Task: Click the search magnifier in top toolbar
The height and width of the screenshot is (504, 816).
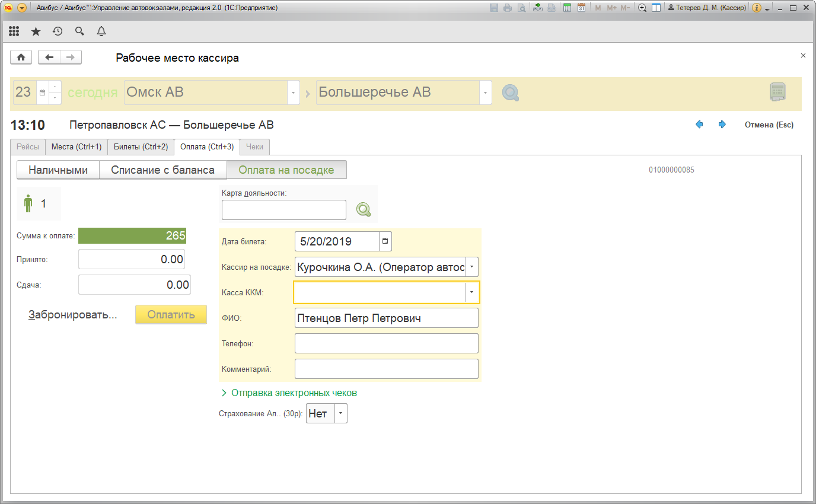Action: point(79,31)
